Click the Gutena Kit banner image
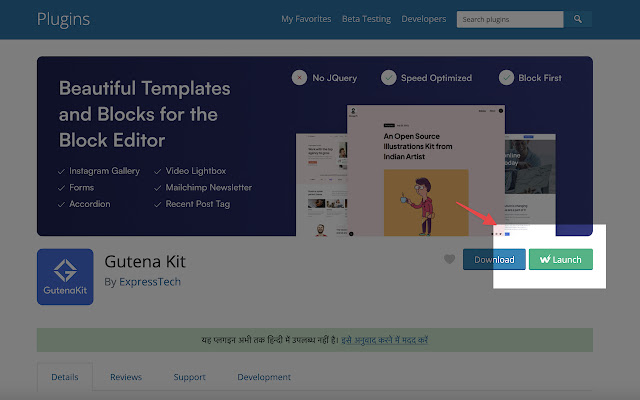Viewport: 640px width, 400px height. click(x=315, y=146)
